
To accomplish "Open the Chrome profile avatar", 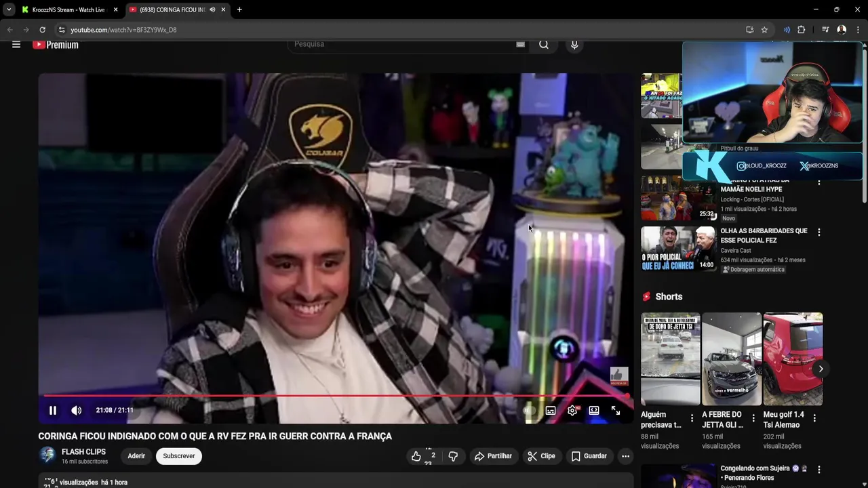I will [842, 30].
